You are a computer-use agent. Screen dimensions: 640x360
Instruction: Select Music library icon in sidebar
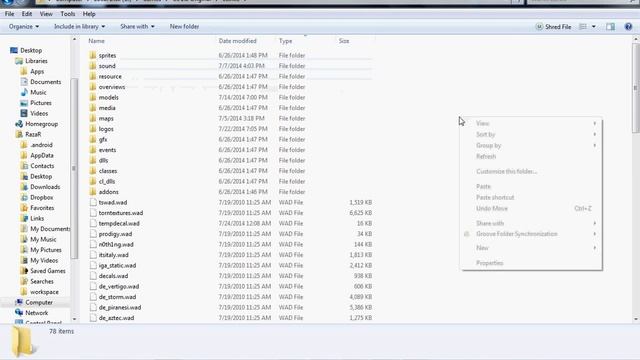pos(24,92)
